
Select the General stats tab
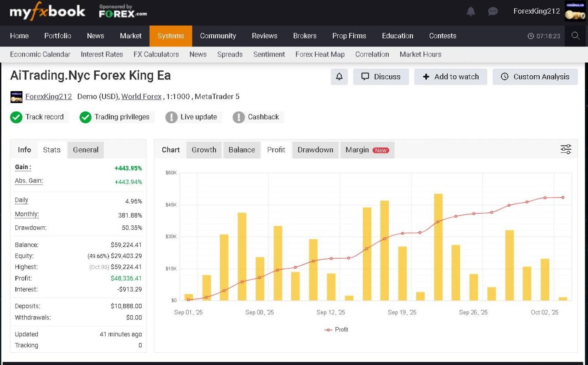point(86,150)
